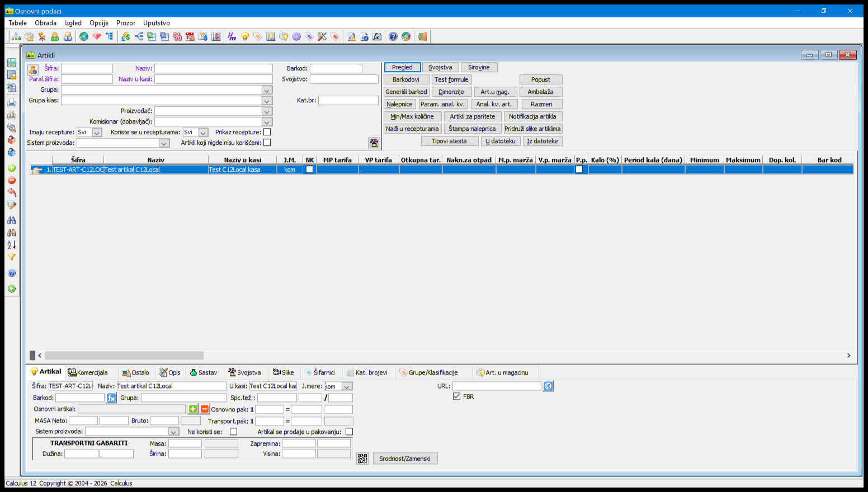This screenshot has width=868, height=492.
Task: Open the Imaju recepture Svi dropdown
Action: pos(97,133)
